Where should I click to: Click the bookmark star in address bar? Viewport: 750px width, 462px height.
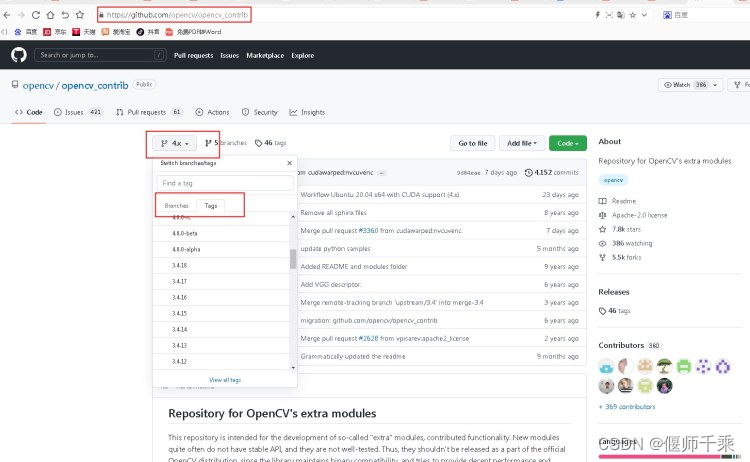(633, 15)
